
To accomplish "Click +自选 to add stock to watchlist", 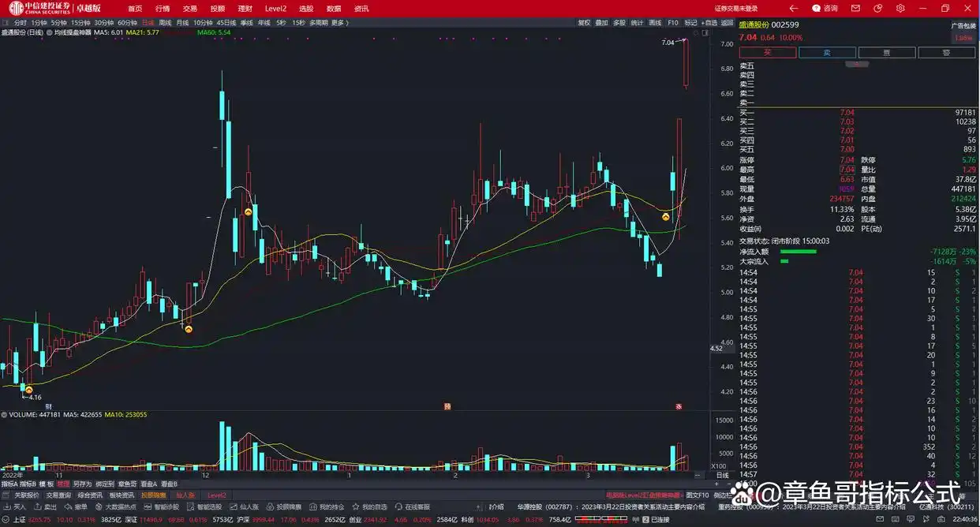I will [x=709, y=24].
